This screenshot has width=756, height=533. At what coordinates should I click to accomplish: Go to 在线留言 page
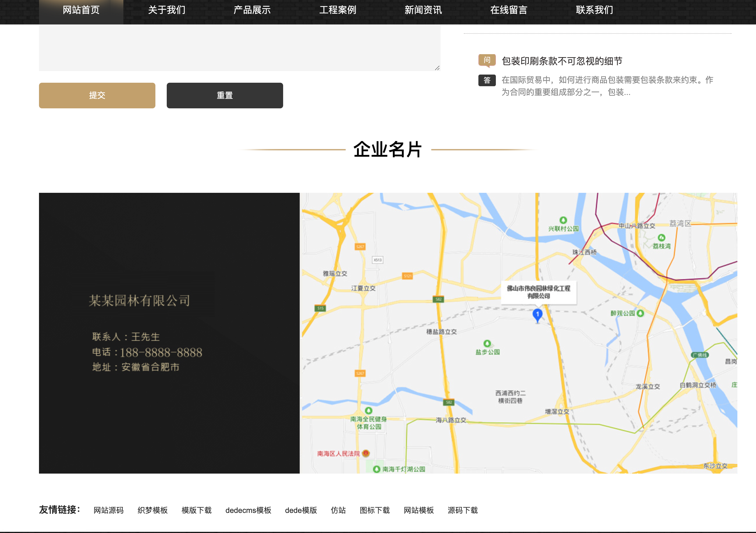509,10
